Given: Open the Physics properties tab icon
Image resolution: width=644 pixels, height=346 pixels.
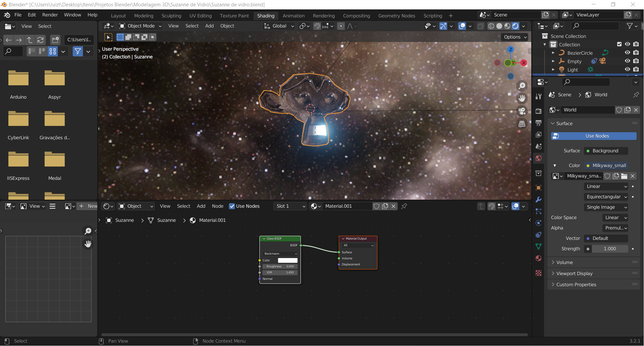Looking at the screenshot, I should 539,223.
